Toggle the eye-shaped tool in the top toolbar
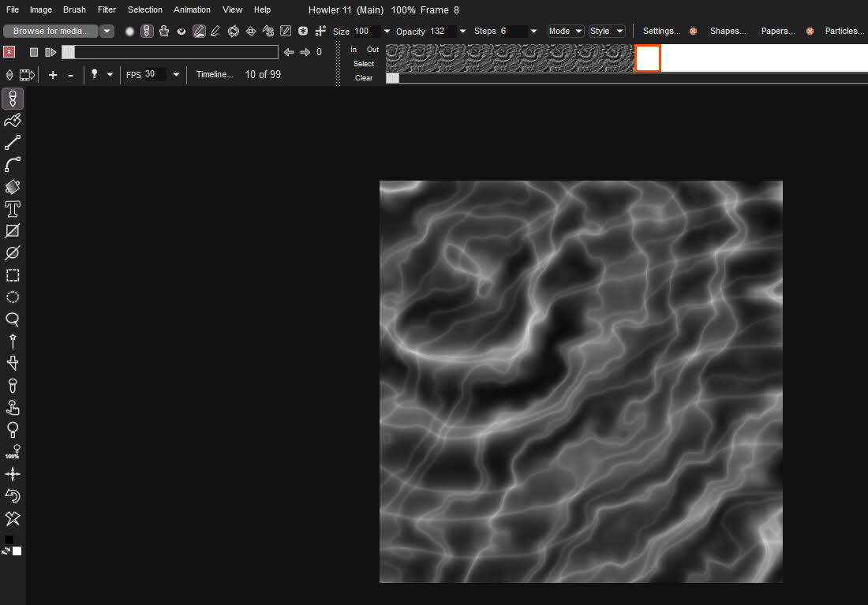 181,31
